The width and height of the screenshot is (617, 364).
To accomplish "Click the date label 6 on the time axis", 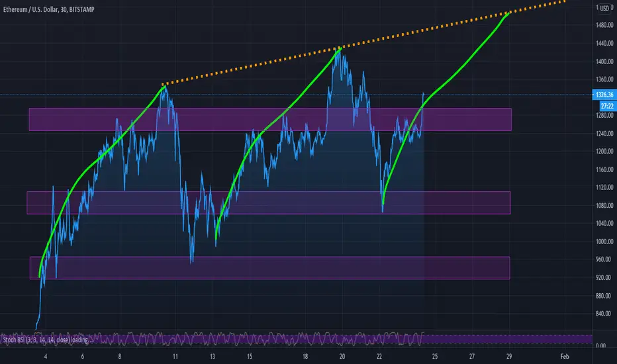I will [x=83, y=357].
